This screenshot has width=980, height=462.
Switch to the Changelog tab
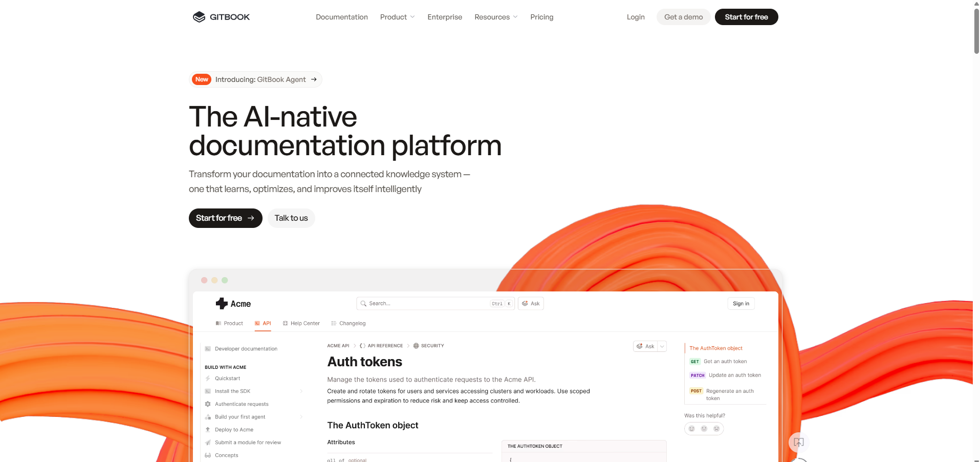coord(349,323)
